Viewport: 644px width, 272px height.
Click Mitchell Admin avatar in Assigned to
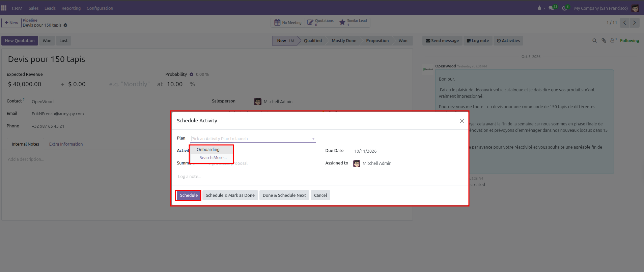[357, 163]
